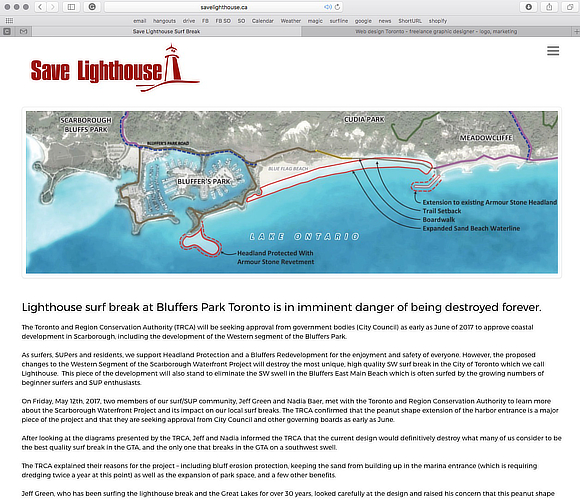The height and width of the screenshot is (500, 580).
Task: Click the Save Lighthouse logo
Action: tap(115, 68)
